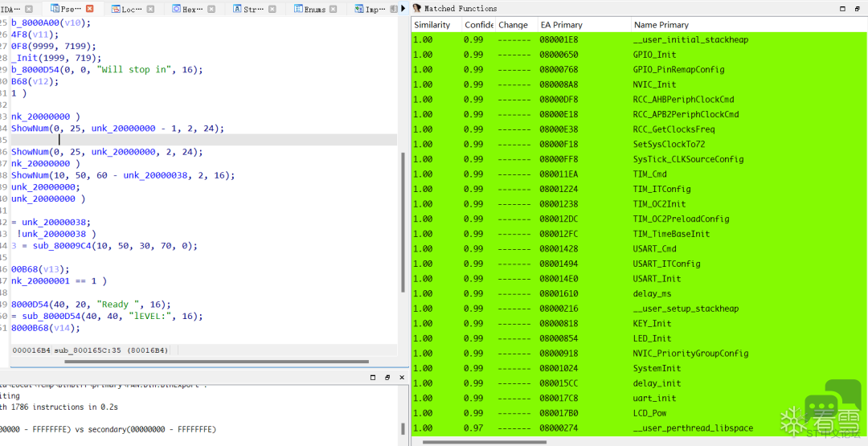Sort by Similarity column header
The height and width of the screenshot is (446, 868).
(x=436, y=25)
